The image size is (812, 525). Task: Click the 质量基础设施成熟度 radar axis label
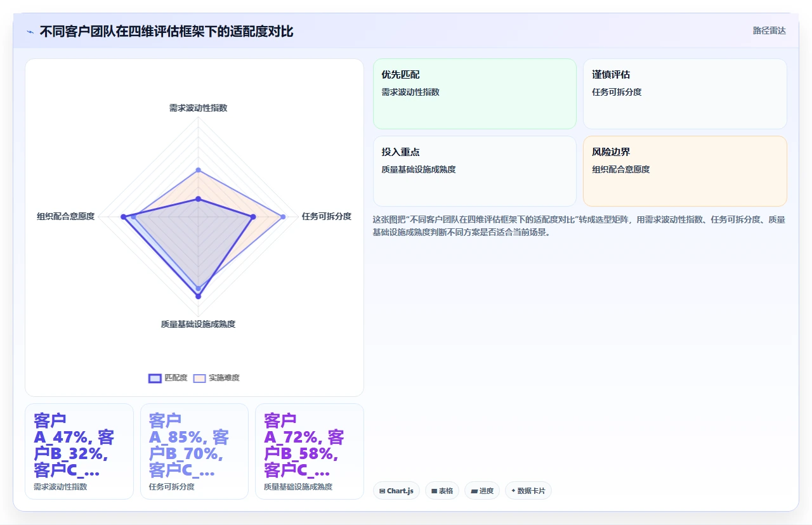(198, 324)
